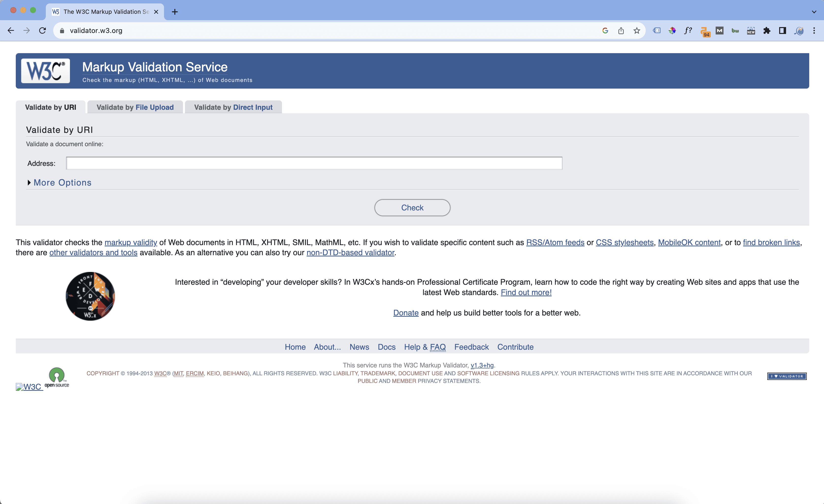This screenshot has height=504, width=824.
Task: Switch to Validate by Direct Input tab
Action: pyautogui.click(x=233, y=107)
